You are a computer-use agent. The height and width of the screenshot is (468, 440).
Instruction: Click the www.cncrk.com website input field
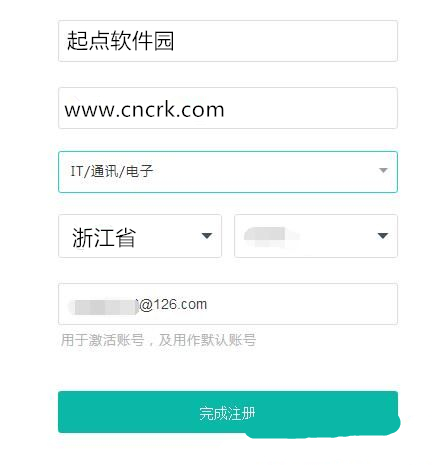coord(228,108)
